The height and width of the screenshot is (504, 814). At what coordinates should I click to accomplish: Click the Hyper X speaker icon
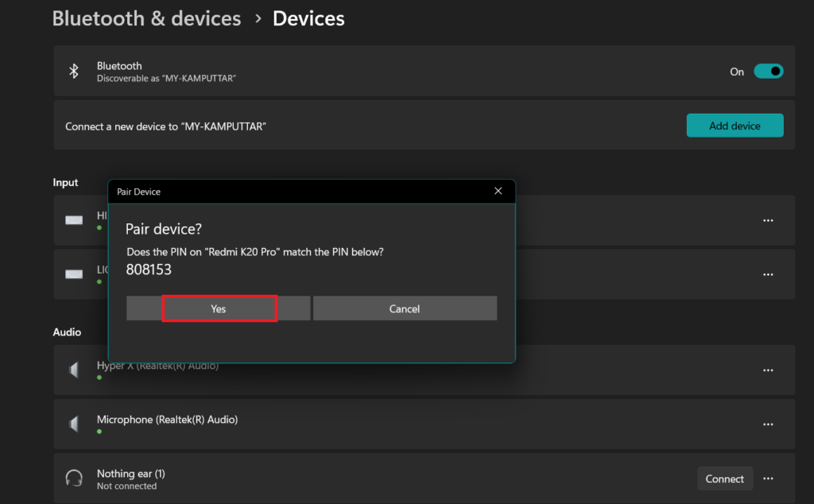coord(74,370)
